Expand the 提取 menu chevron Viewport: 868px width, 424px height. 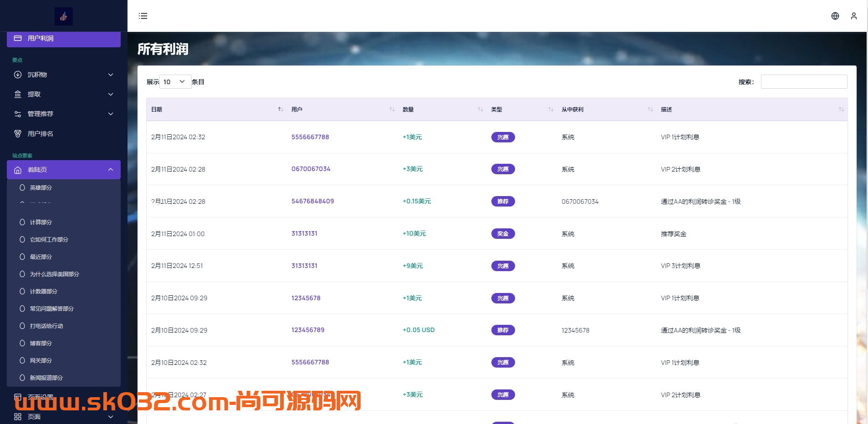111,94
